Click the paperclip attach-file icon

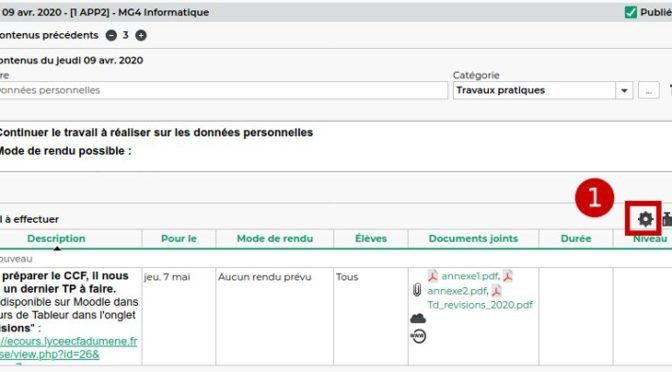pos(417,290)
